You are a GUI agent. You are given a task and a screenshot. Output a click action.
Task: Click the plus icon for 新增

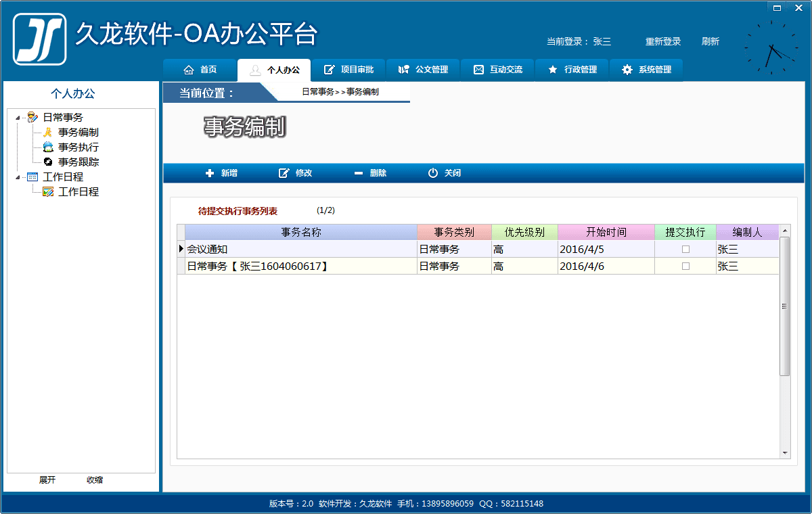coord(210,173)
